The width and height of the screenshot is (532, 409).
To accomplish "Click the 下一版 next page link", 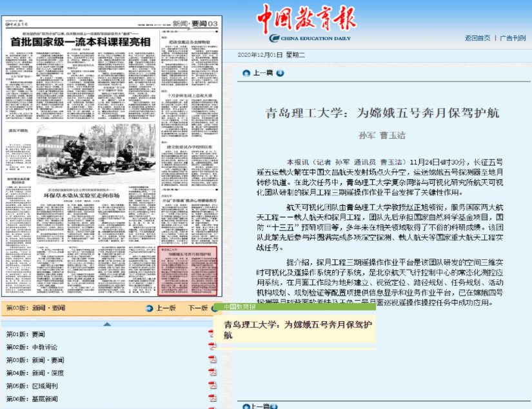I will tap(198, 308).
